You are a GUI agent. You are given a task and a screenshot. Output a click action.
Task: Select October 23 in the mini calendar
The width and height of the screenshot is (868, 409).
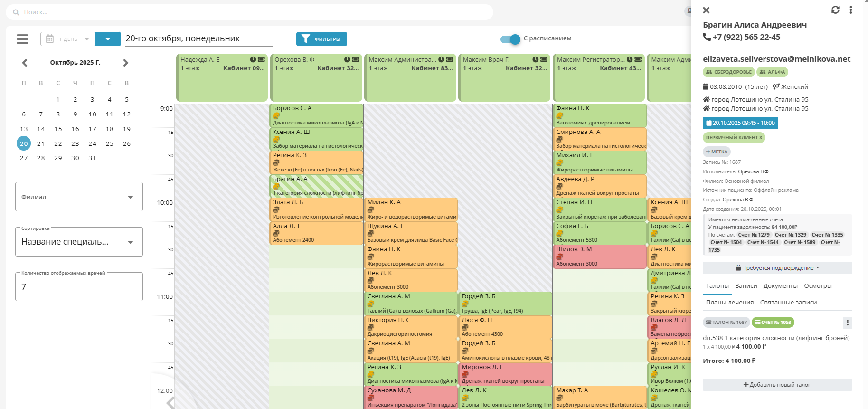pyautogui.click(x=75, y=143)
